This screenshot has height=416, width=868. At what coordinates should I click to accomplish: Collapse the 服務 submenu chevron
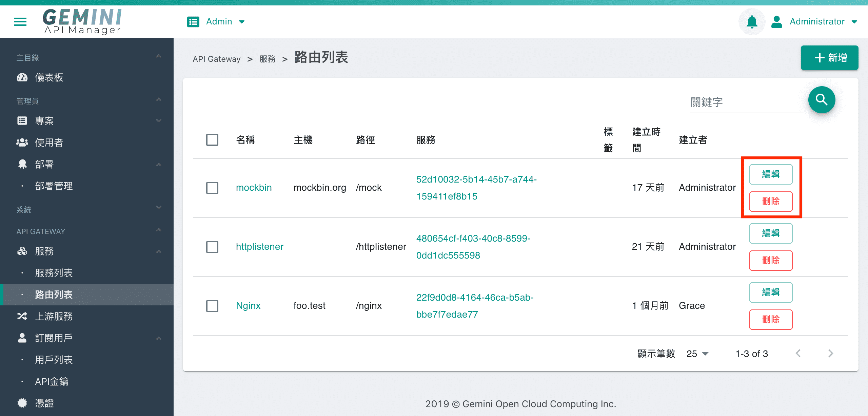click(158, 252)
